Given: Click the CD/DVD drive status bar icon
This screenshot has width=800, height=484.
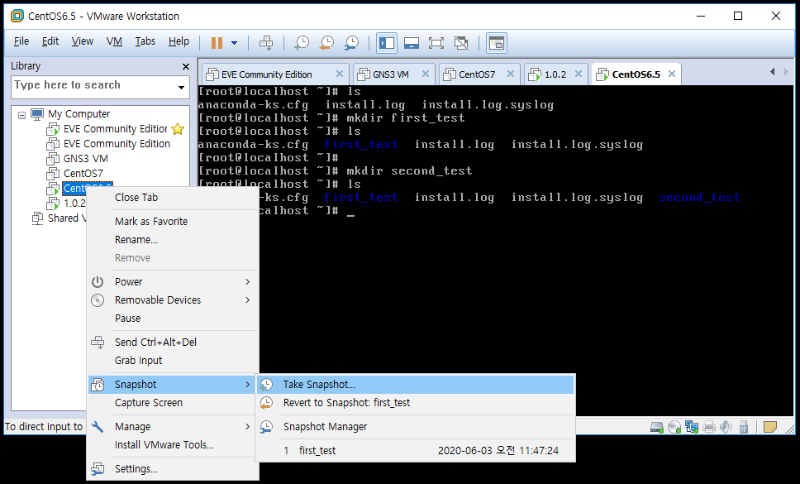Looking at the screenshot, I should 674,427.
